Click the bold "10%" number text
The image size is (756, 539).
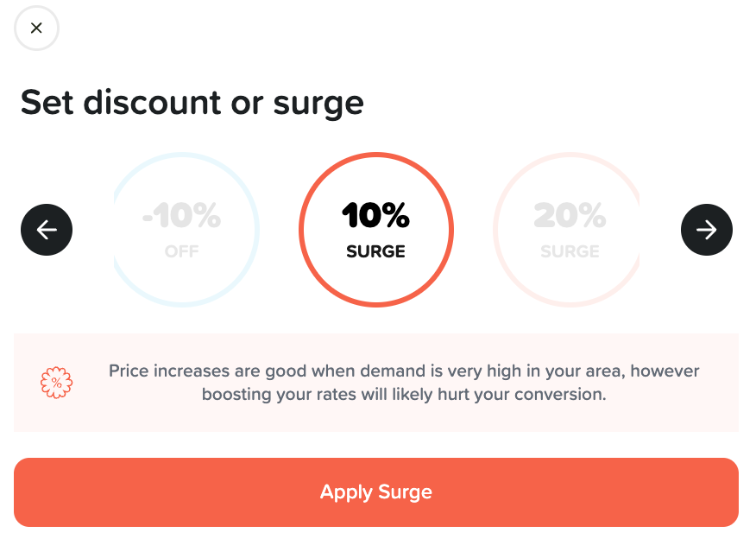click(375, 216)
